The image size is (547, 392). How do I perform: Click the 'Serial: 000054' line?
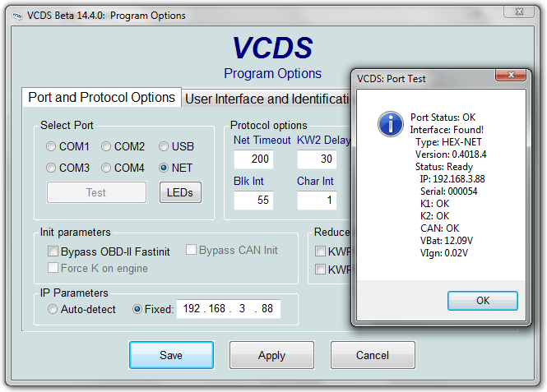coord(448,191)
